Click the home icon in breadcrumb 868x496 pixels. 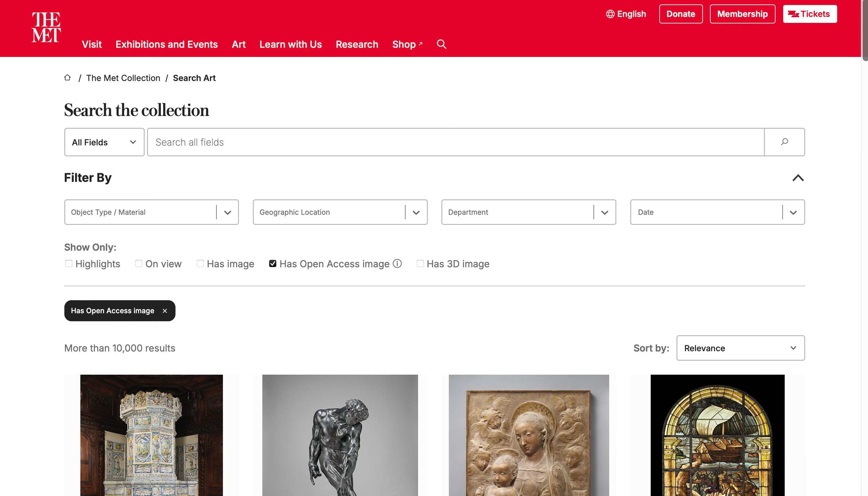(67, 78)
